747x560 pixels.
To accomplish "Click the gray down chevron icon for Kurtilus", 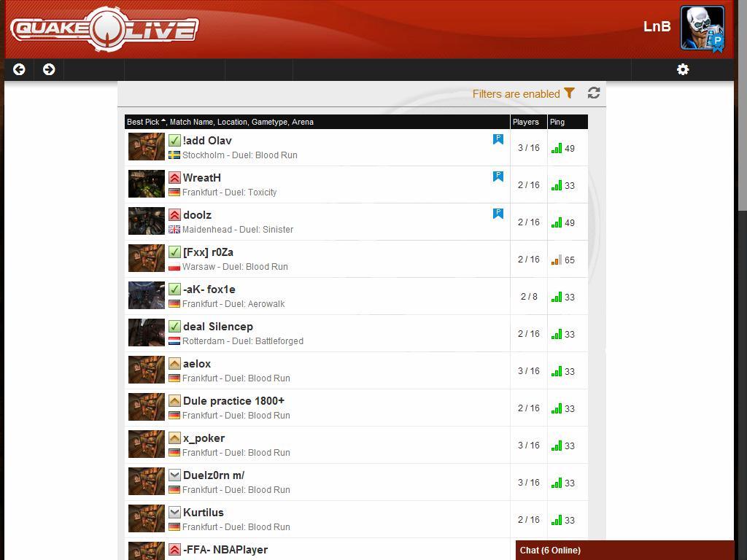I will pyautogui.click(x=174, y=512).
